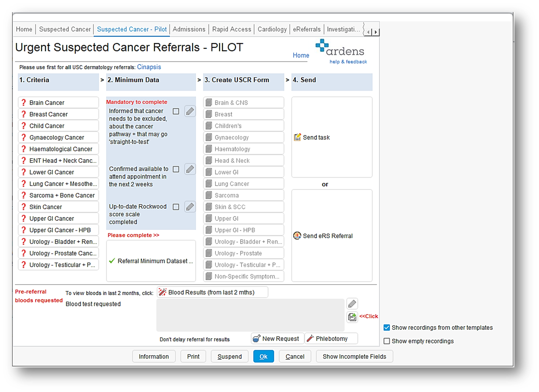Open Urology - Testicular criteria item

pos(58,265)
